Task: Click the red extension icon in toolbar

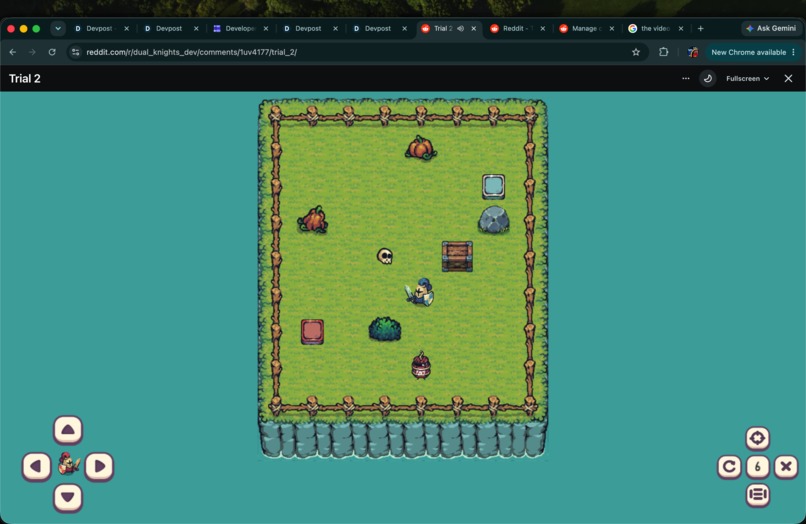Action: click(693, 52)
